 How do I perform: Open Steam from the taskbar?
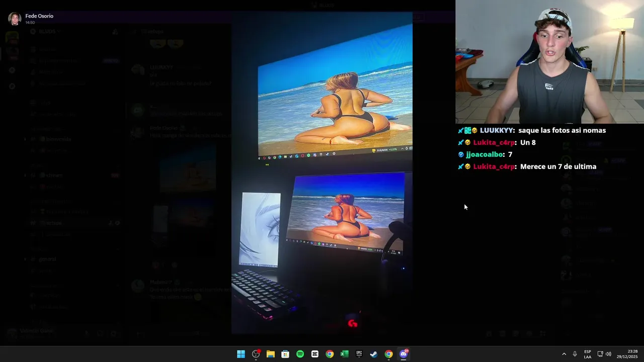pos(374,354)
